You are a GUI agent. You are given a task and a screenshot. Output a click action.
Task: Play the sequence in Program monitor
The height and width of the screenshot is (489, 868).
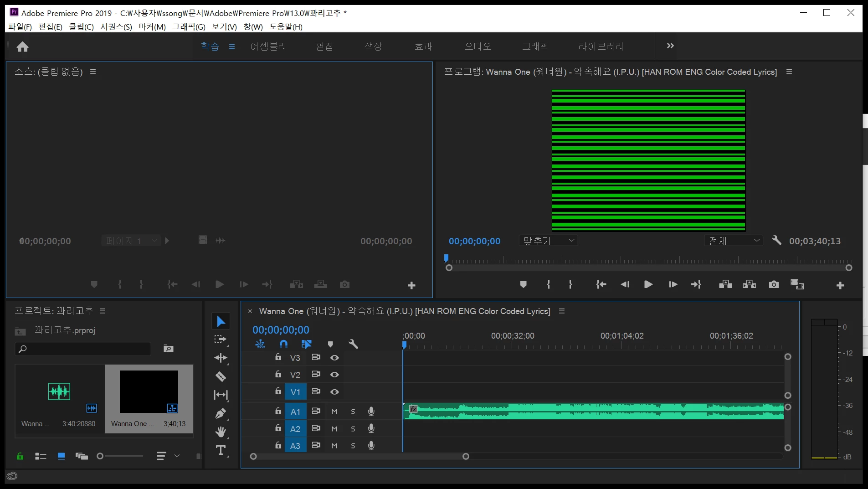coord(648,285)
